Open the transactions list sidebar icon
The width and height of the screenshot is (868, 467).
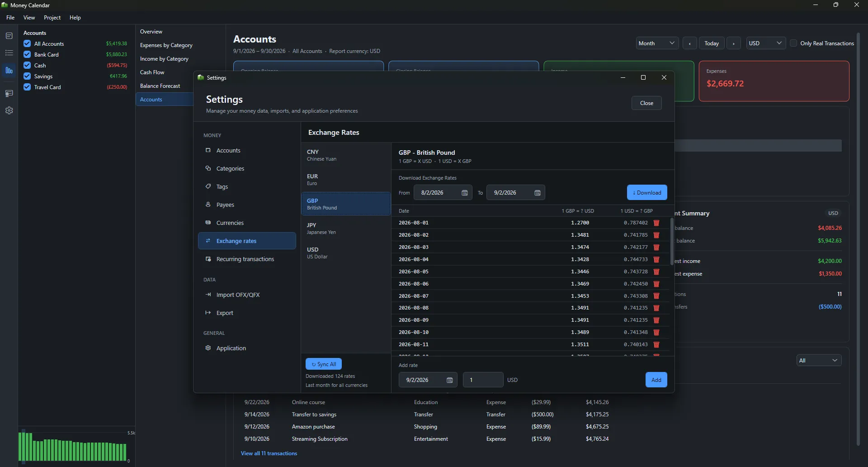(x=9, y=53)
